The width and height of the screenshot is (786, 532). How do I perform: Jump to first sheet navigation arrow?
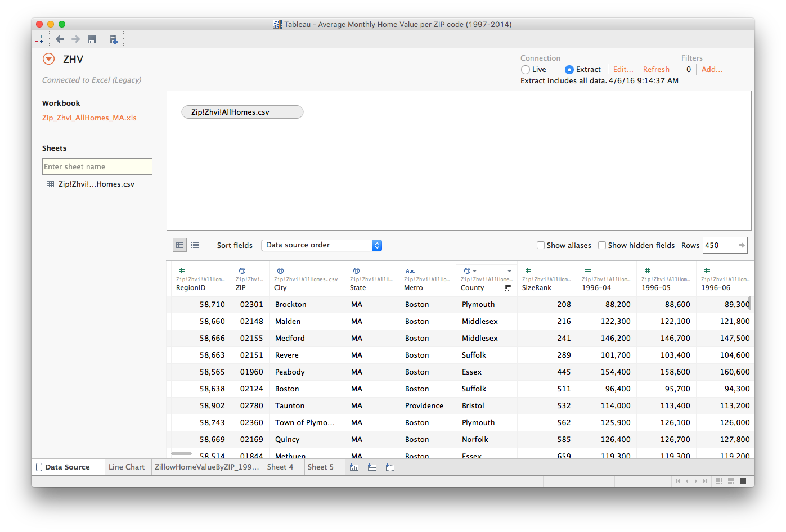[678, 481]
